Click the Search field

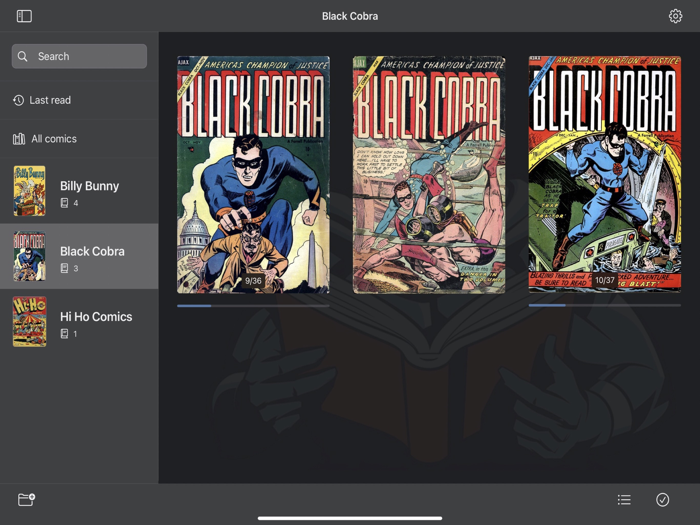tap(79, 56)
